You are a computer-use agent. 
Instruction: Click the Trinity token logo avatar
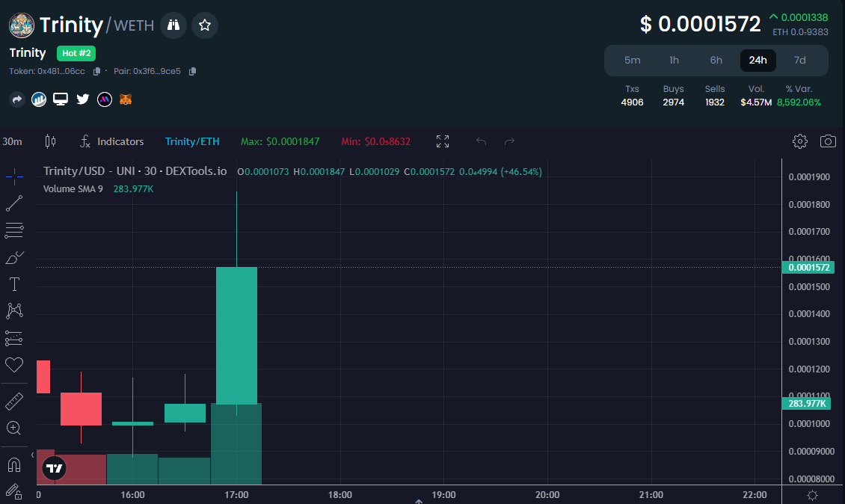22,25
